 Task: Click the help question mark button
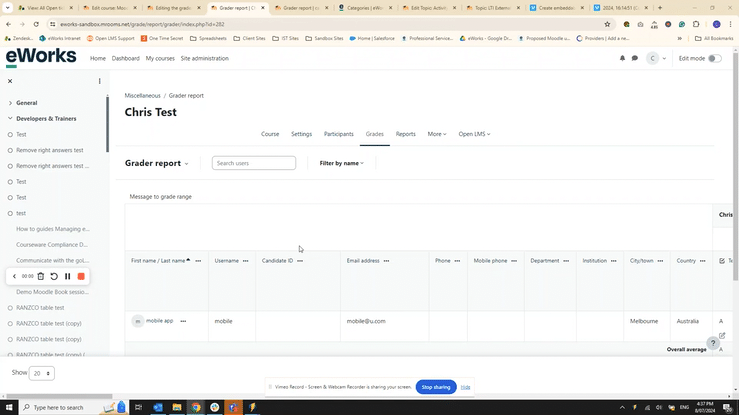pos(713,343)
